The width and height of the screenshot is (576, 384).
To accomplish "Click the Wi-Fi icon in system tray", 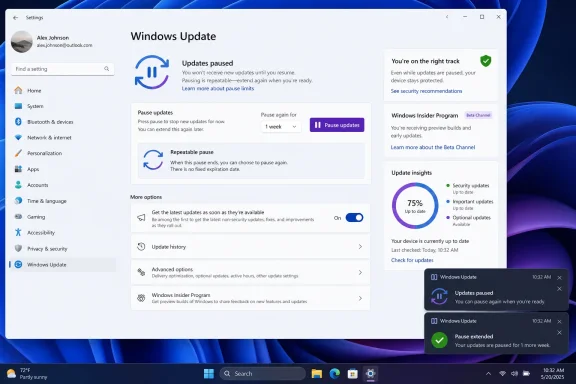I will pyautogui.click(x=502, y=374).
